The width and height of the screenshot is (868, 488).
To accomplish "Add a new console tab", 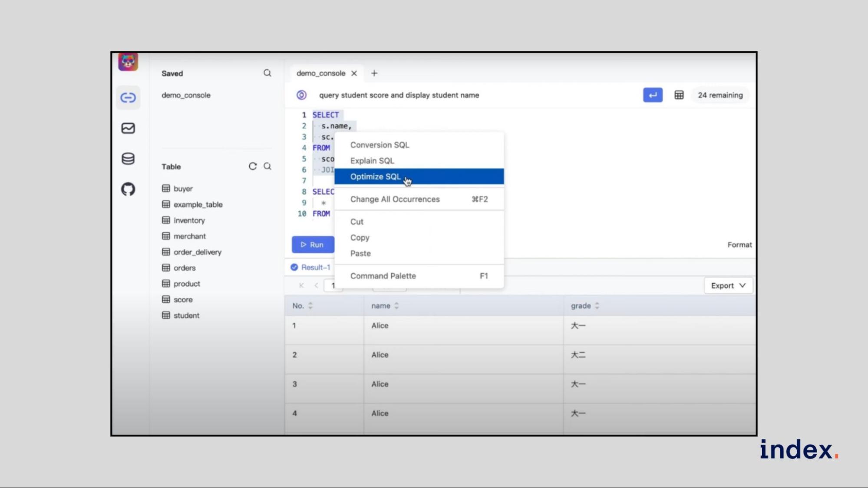I will [x=374, y=73].
